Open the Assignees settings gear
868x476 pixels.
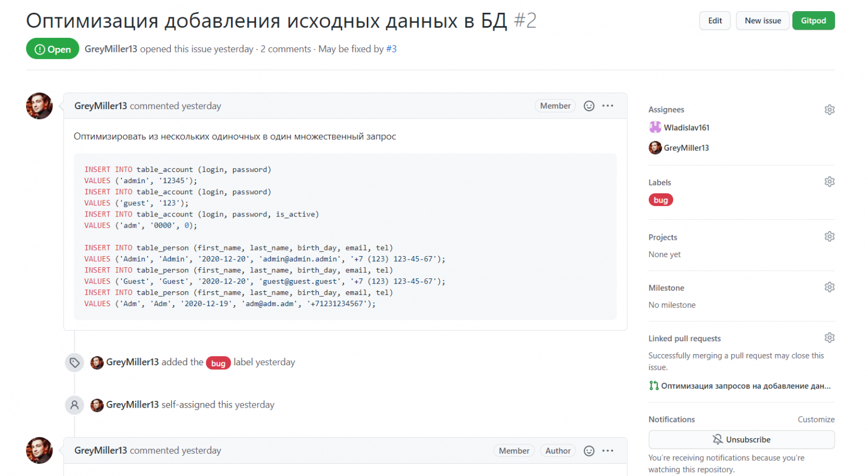pos(829,110)
